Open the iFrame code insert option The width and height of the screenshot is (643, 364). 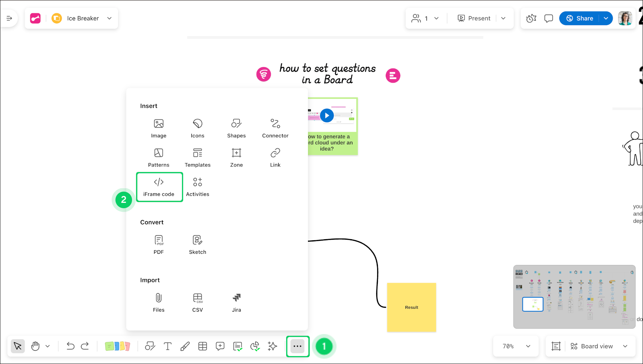click(159, 187)
